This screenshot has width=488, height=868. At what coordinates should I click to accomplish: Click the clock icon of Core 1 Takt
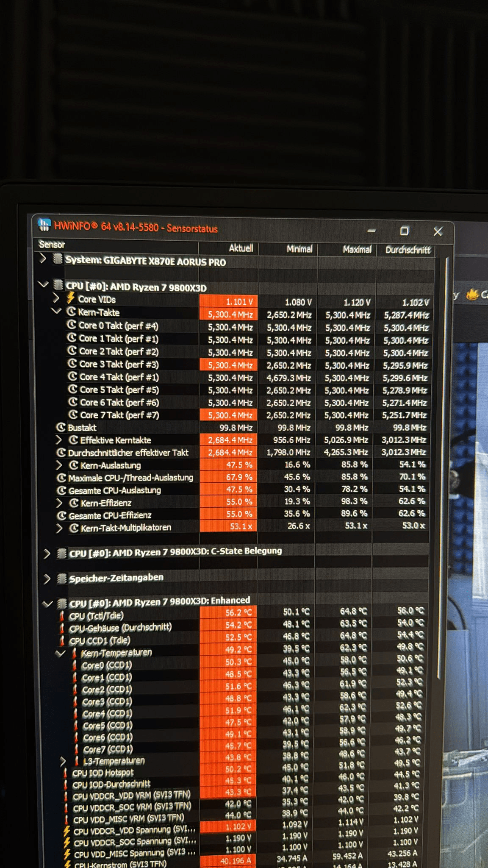pos(72,338)
